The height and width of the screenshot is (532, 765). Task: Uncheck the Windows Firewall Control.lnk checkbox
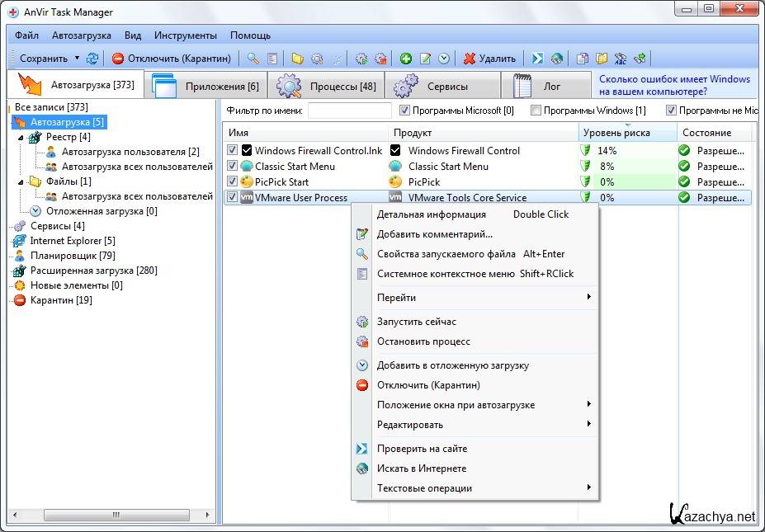233,151
